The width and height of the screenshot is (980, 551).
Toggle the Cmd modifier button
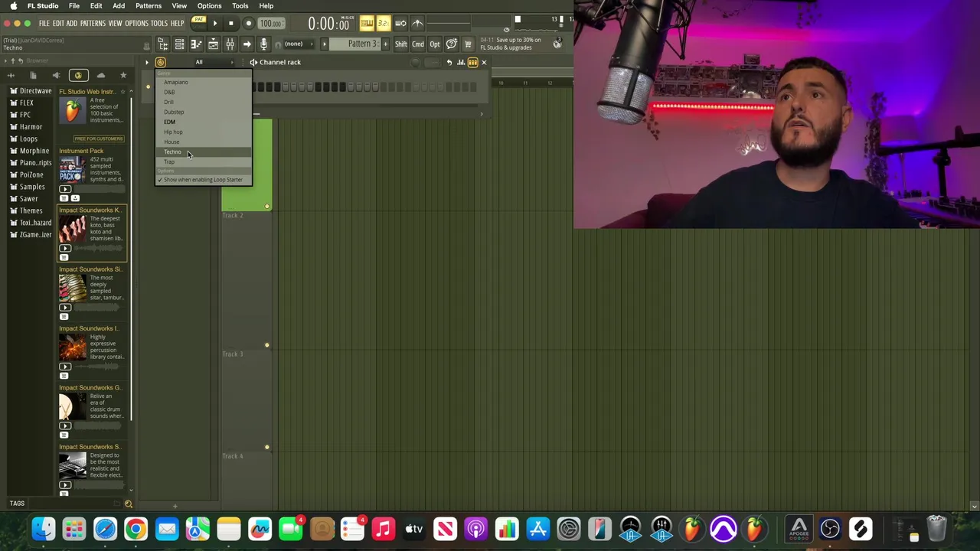(417, 44)
